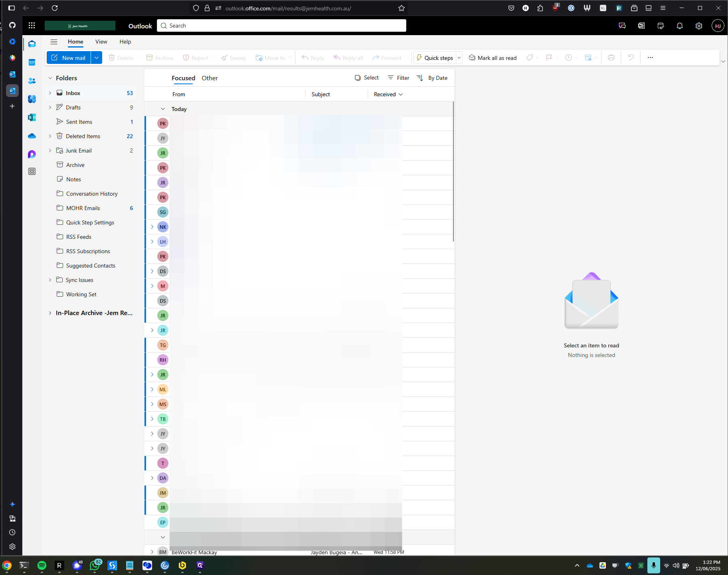Open the Home ribbon tab
The height and width of the screenshot is (575, 728).
(75, 42)
